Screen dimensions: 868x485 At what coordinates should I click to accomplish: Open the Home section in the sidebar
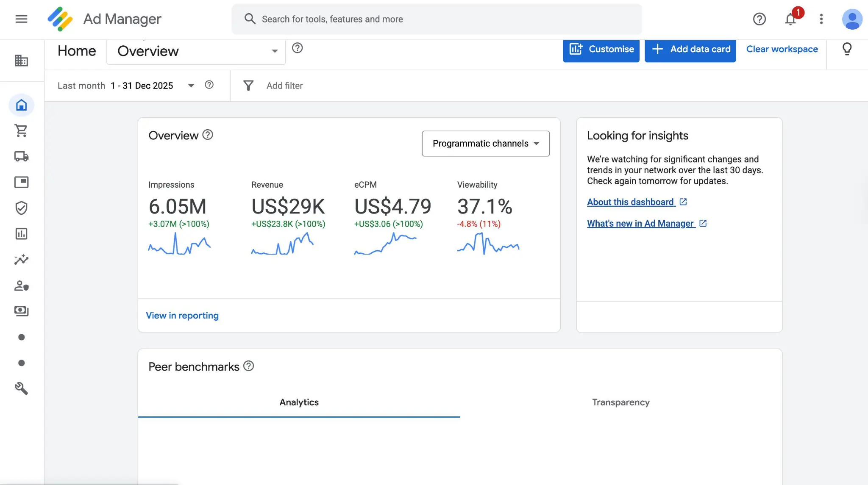[x=21, y=105]
